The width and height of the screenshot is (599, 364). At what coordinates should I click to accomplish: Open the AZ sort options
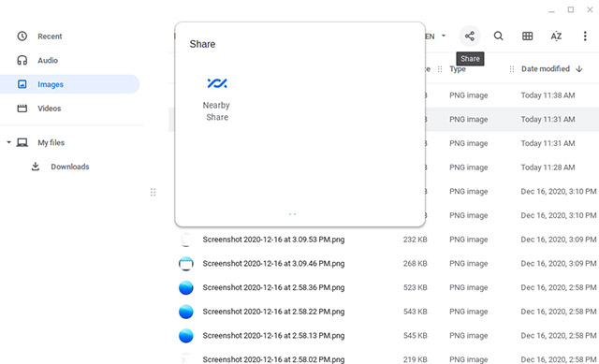coord(556,36)
